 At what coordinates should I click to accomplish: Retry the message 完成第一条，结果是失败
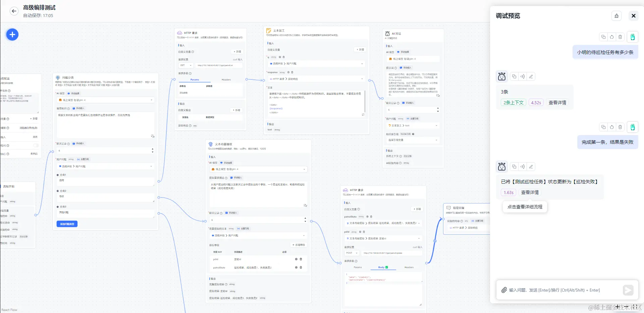(612, 127)
